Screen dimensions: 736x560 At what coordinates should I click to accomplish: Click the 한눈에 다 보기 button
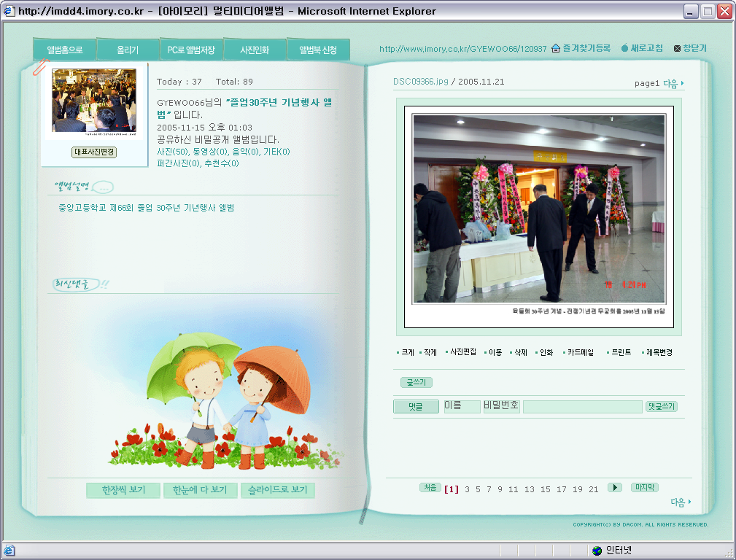(200, 490)
